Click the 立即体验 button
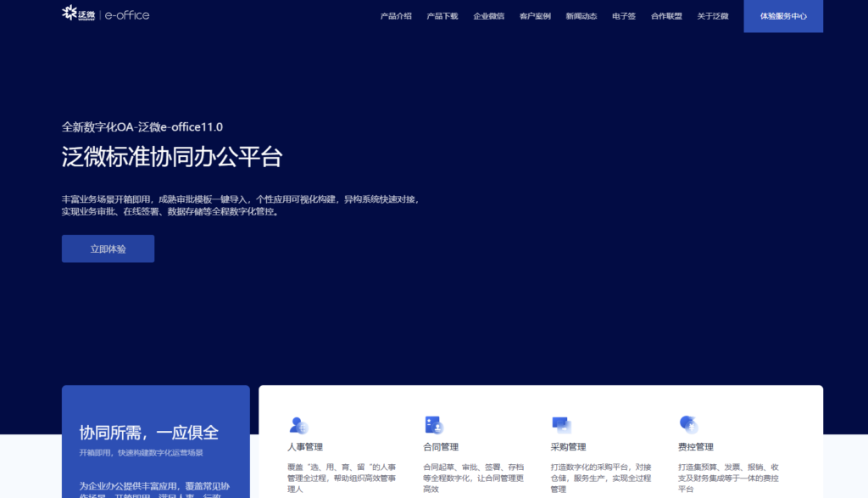 pyautogui.click(x=107, y=248)
